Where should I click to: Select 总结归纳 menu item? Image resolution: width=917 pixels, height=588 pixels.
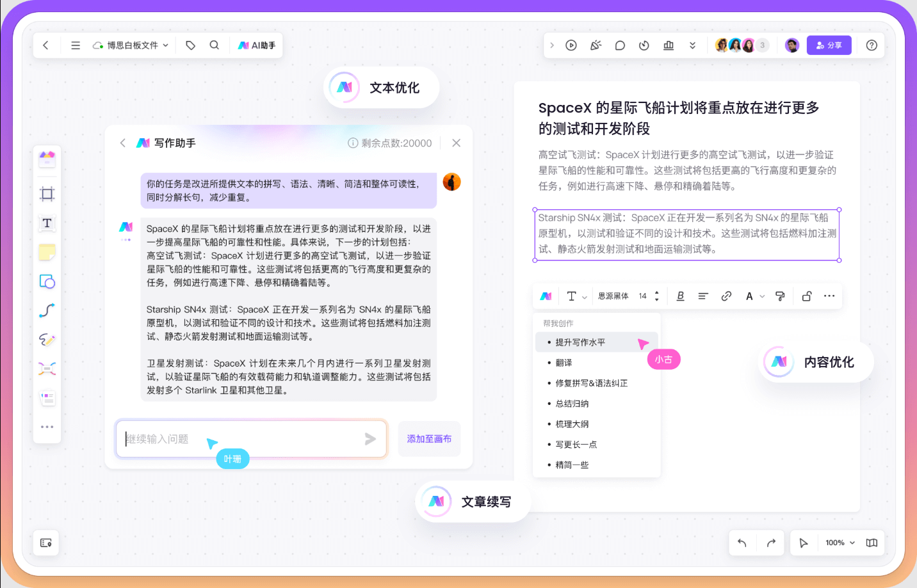[x=596, y=404]
